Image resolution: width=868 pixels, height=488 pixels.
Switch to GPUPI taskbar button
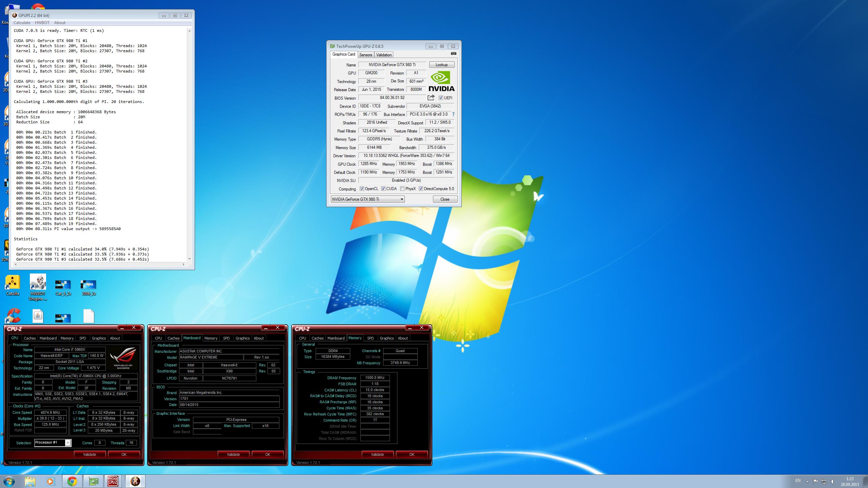[135, 481]
